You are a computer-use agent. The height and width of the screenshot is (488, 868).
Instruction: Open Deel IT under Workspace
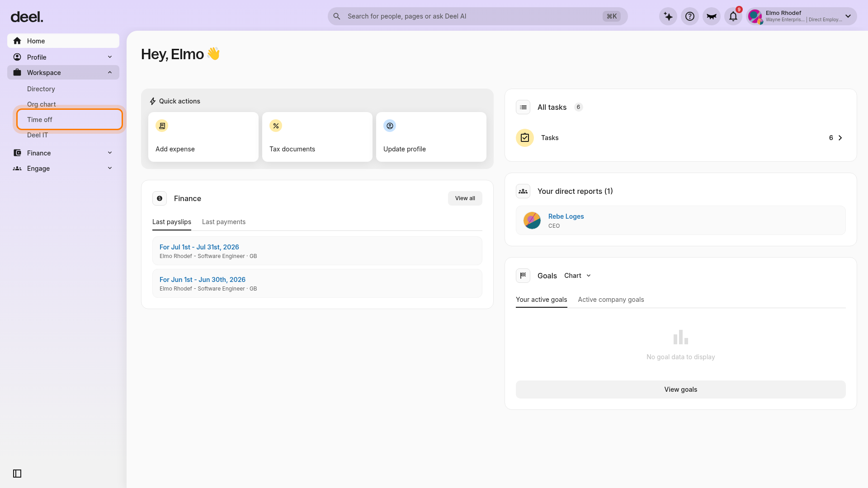[x=38, y=135]
